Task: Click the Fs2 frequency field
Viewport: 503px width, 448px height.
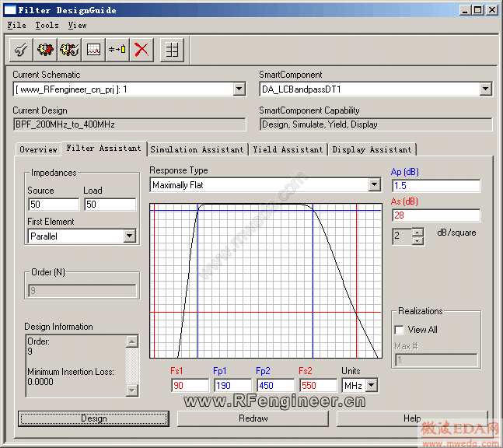Action: pyautogui.click(x=318, y=385)
